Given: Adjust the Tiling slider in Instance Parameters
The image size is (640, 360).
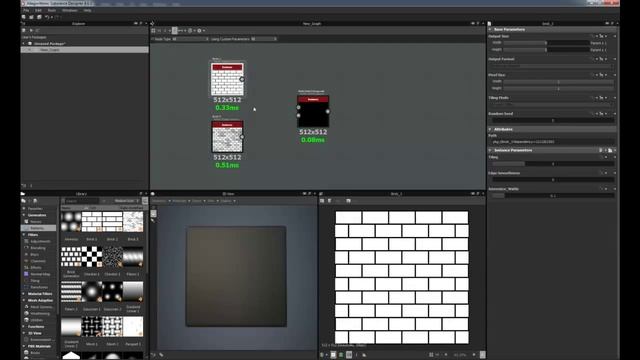Looking at the screenshot, I should tap(553, 164).
